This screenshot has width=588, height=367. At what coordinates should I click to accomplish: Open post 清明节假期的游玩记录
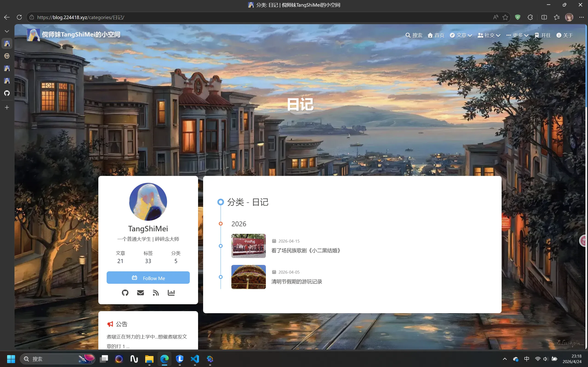[297, 281]
